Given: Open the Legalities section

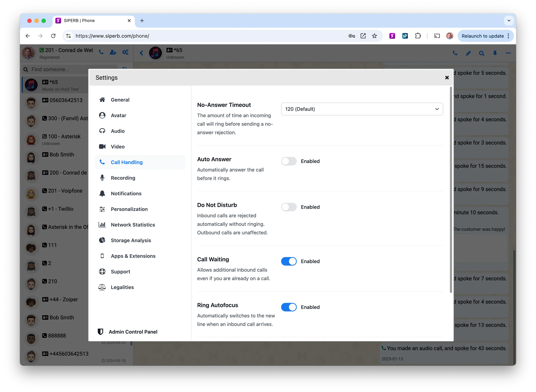Looking at the screenshot, I should (140, 287).
